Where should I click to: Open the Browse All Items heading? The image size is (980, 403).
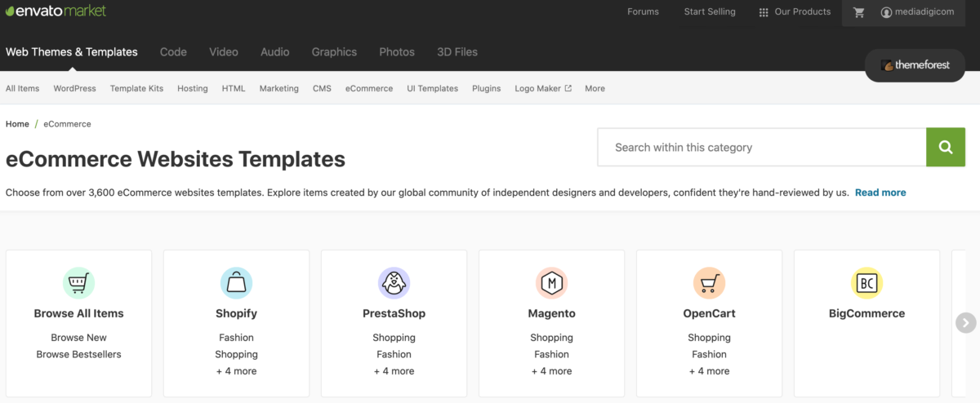78,313
